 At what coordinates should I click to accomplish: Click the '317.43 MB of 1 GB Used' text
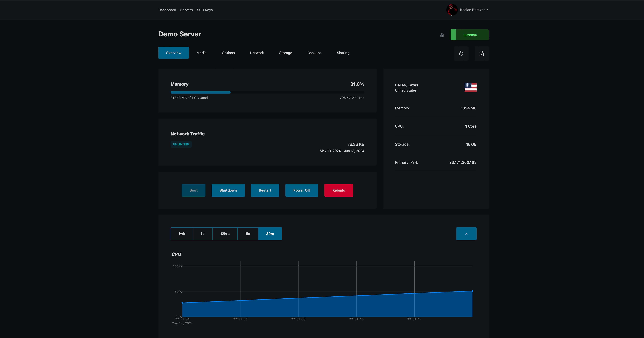(x=189, y=98)
